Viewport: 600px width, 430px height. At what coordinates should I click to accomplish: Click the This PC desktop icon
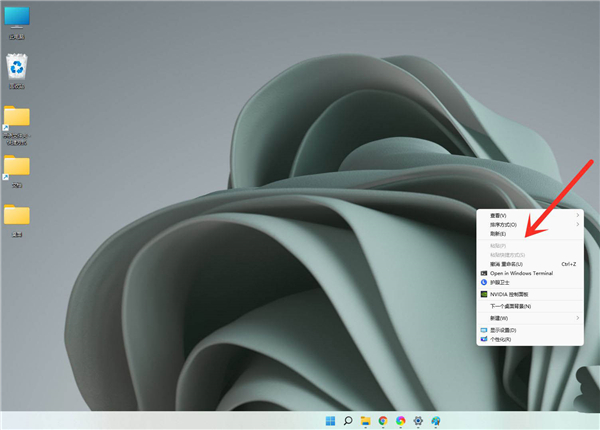(17, 18)
